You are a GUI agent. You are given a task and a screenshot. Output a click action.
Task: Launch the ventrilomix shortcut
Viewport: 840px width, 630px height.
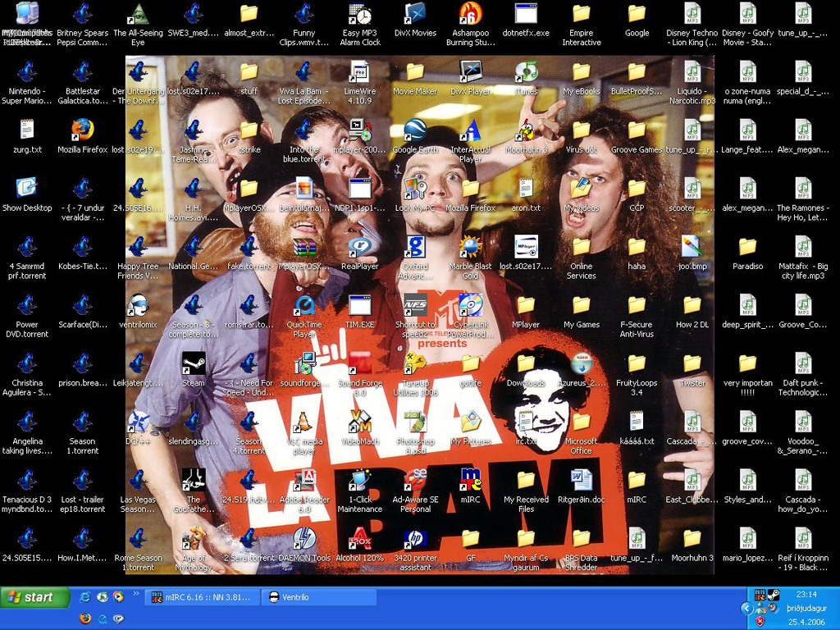click(138, 312)
